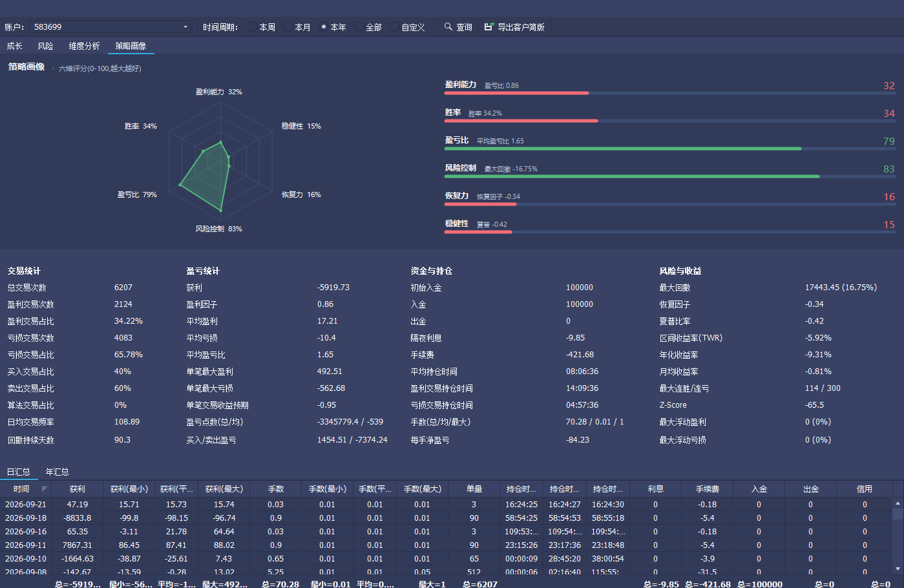
Task: Click the 单笔最大盈利 value 492.51
Action: coord(330,372)
